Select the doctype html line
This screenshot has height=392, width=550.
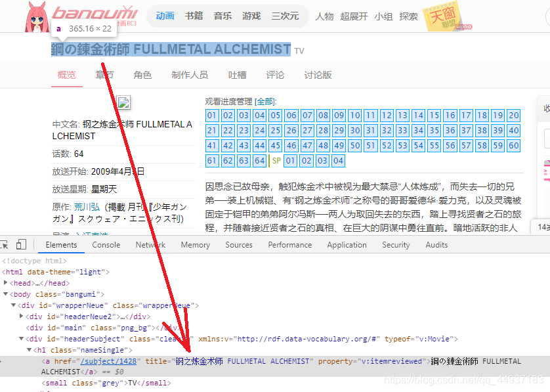pos(34,261)
